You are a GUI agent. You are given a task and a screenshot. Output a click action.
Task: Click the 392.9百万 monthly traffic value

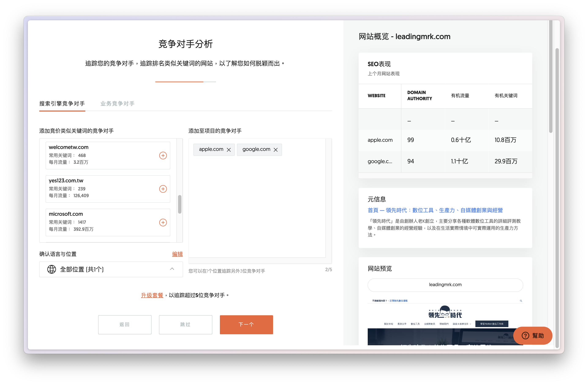pyautogui.click(x=83, y=229)
